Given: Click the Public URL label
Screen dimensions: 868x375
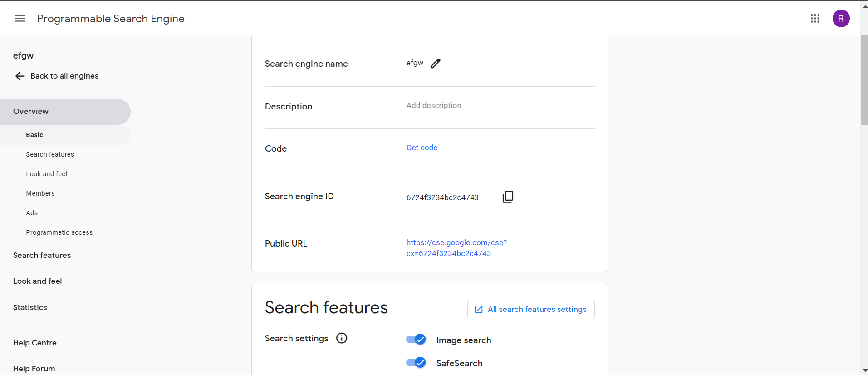Looking at the screenshot, I should 286,244.
